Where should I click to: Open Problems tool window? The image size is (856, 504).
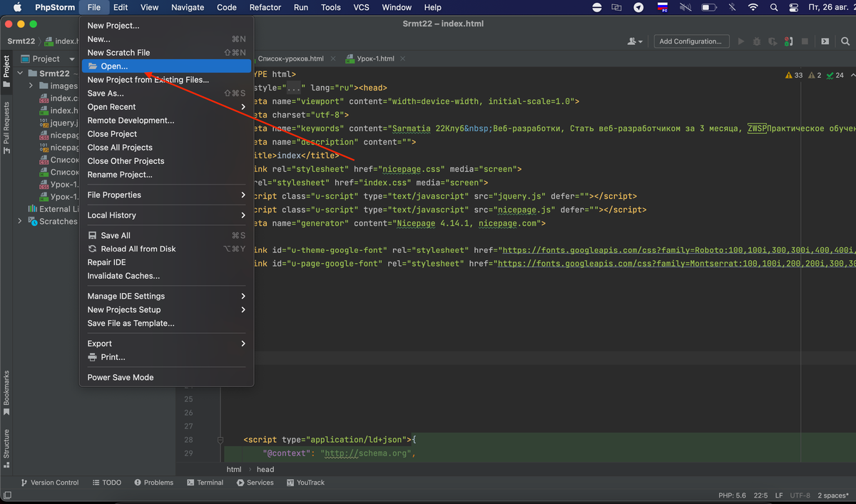coord(153,483)
